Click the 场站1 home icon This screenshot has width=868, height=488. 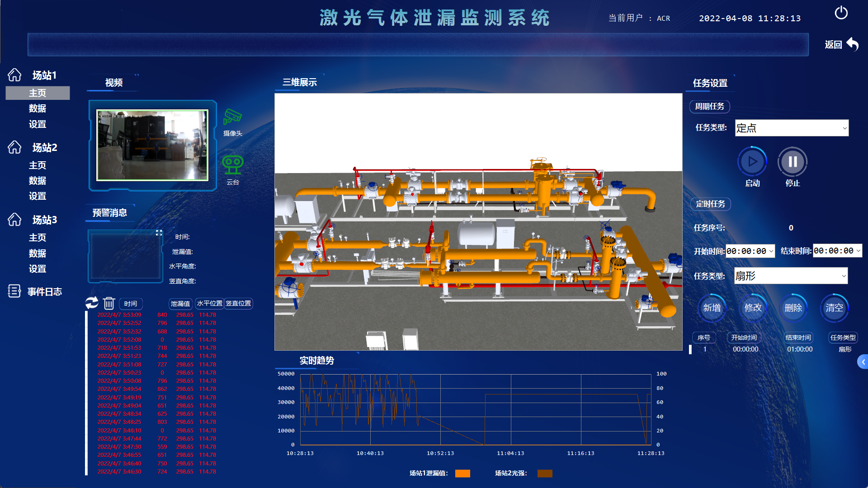[x=14, y=75]
